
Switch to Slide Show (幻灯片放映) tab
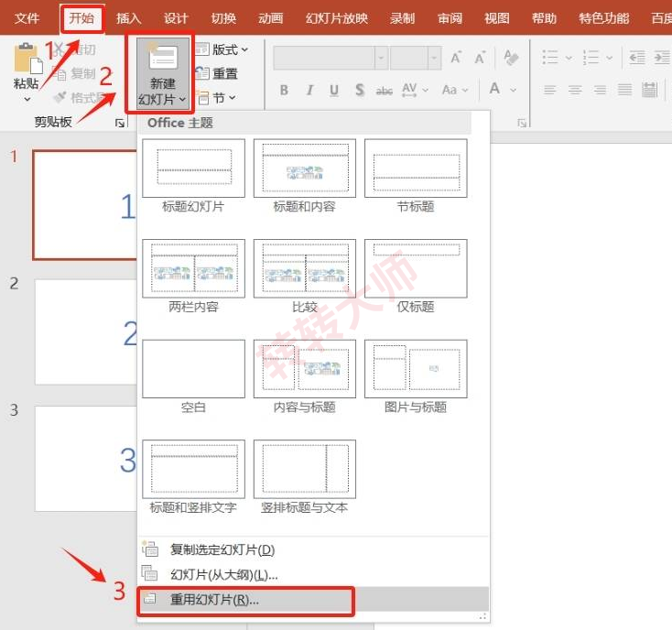tap(336, 18)
